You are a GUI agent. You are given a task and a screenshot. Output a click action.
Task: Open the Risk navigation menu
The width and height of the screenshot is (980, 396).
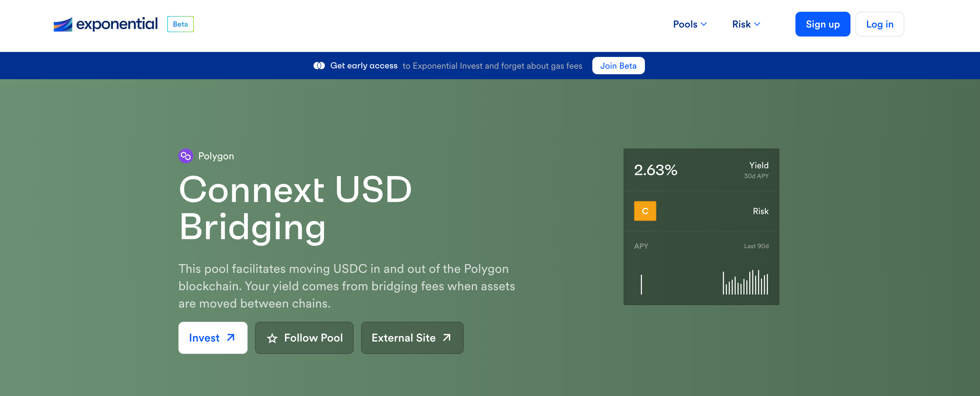click(741, 24)
